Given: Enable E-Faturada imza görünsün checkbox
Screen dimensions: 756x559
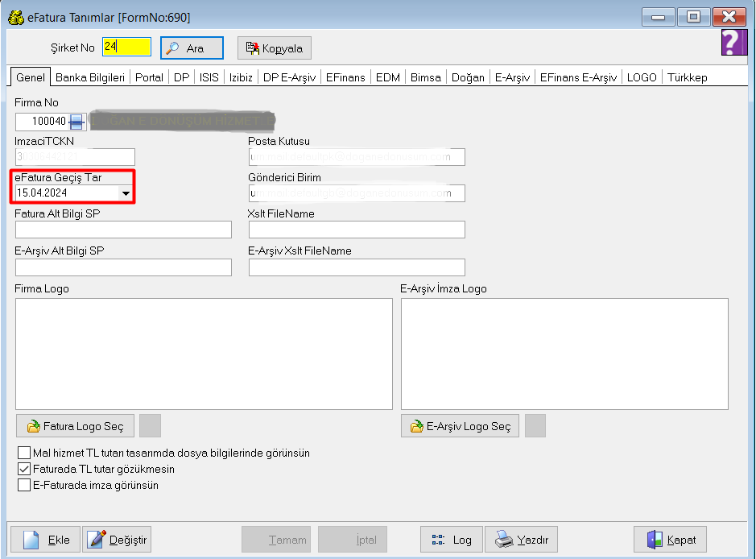Looking at the screenshot, I should [24, 485].
